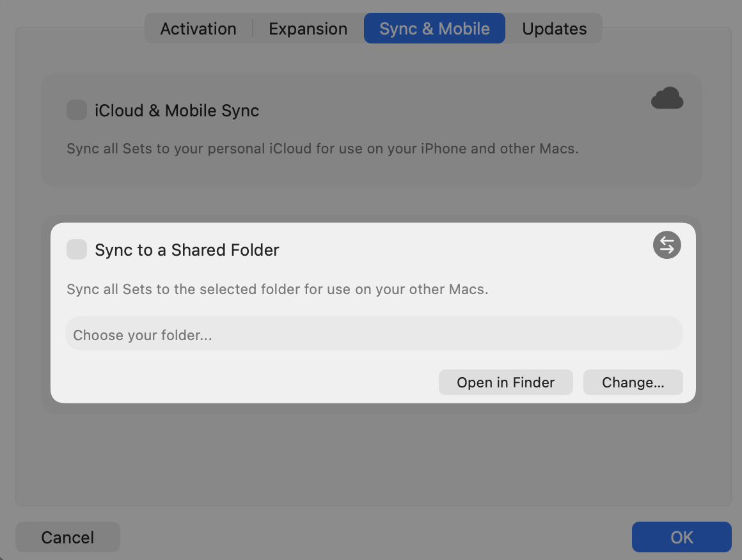742x560 pixels.
Task: Enable the iCloud & Mobile Sync checkbox
Action: click(77, 110)
